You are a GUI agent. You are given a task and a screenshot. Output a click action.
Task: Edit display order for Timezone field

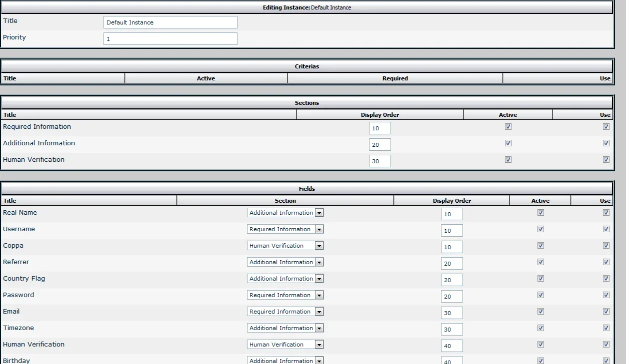coord(452,330)
